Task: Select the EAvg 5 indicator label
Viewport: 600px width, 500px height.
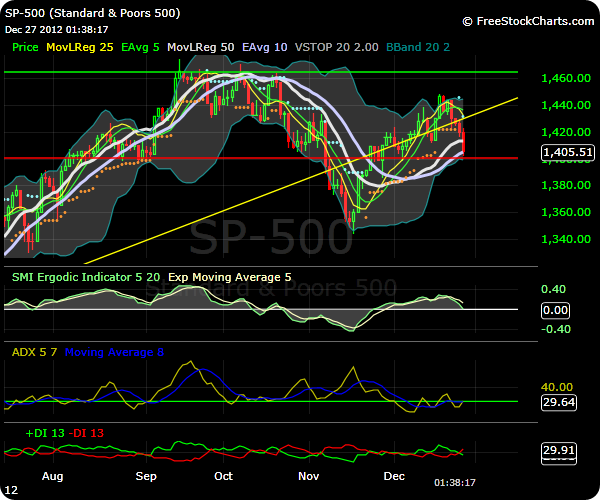Action: click(x=140, y=47)
